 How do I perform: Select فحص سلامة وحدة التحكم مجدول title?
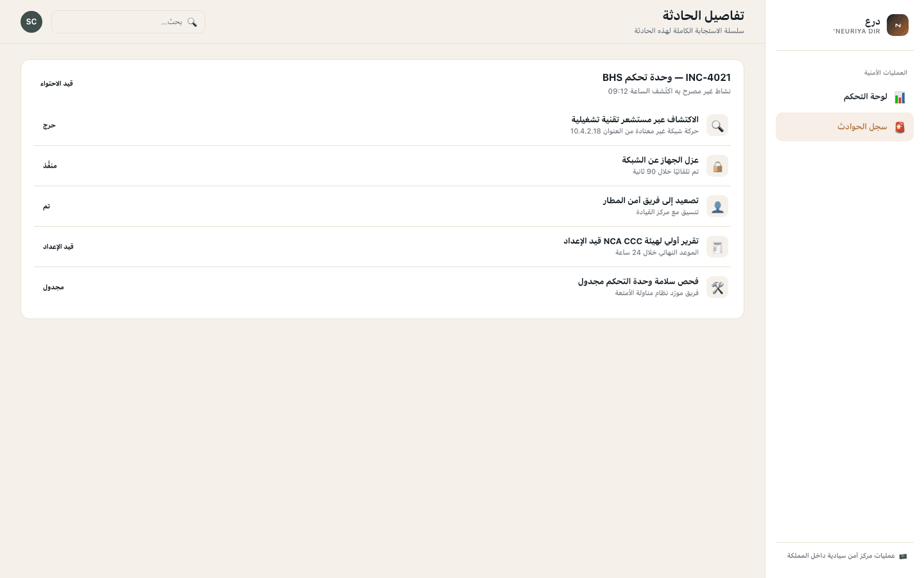tap(638, 281)
